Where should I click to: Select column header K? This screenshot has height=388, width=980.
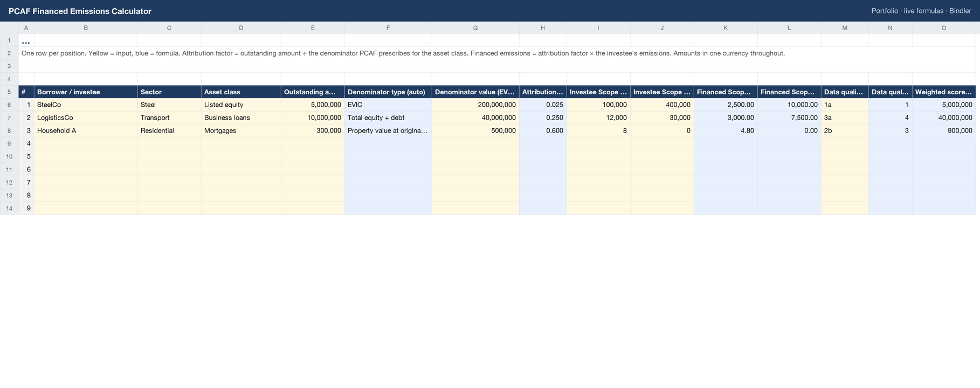[726, 27]
